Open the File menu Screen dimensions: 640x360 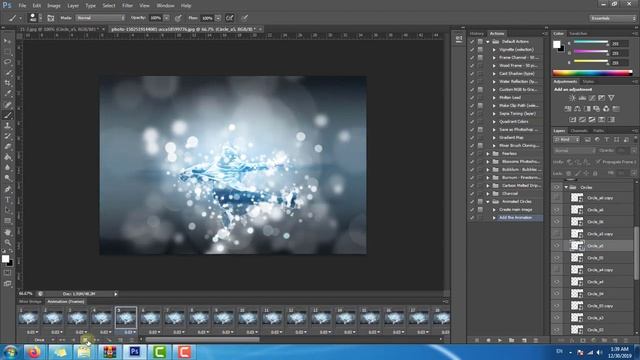[22, 6]
